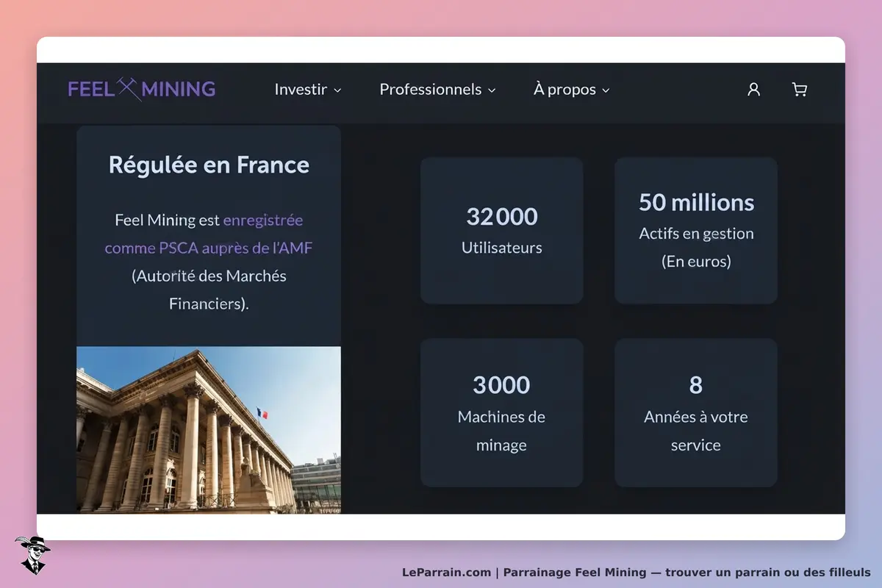Select the 3000 Machines de minage card

click(502, 412)
